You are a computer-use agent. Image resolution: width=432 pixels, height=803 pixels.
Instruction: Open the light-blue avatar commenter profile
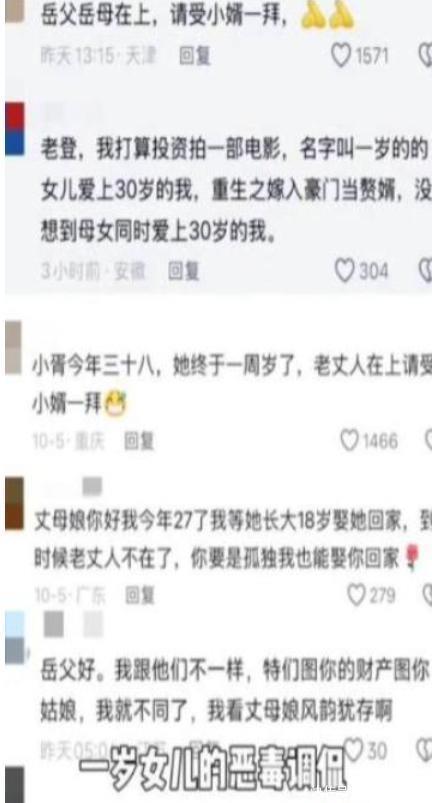14,638
